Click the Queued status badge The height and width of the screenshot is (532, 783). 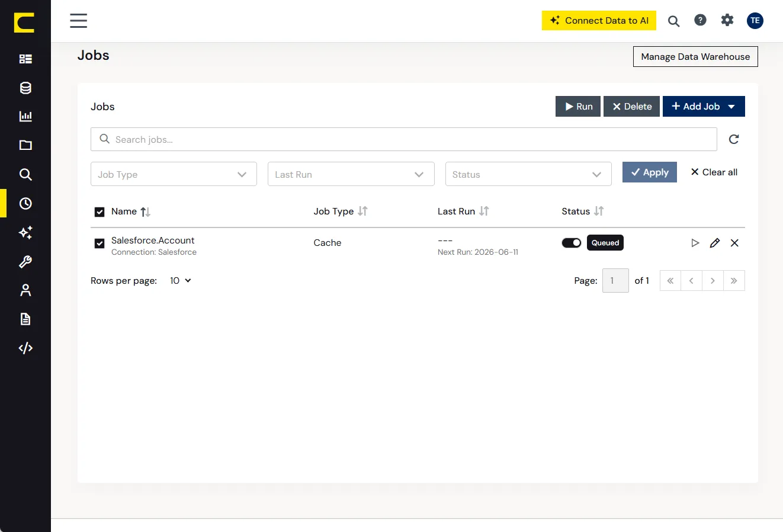(x=605, y=243)
